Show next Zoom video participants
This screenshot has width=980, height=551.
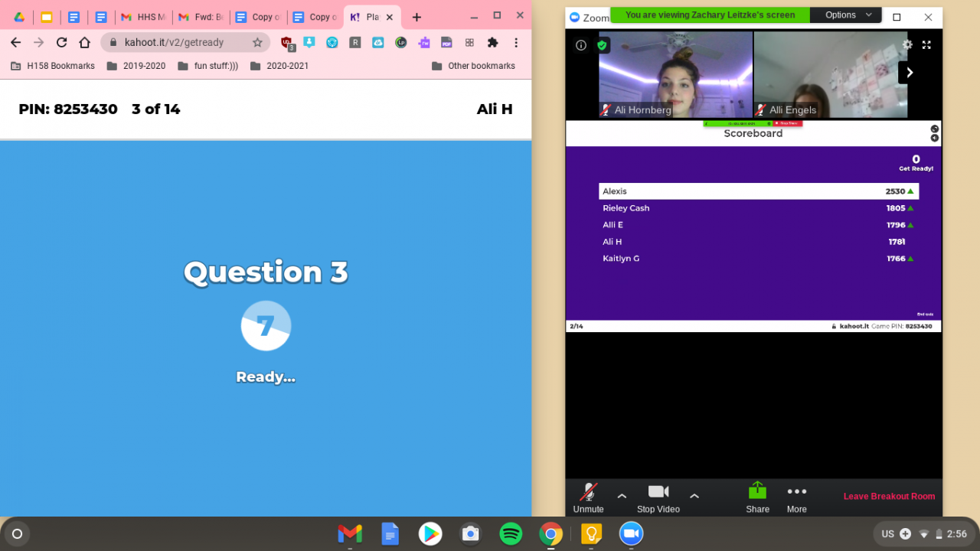(x=910, y=73)
